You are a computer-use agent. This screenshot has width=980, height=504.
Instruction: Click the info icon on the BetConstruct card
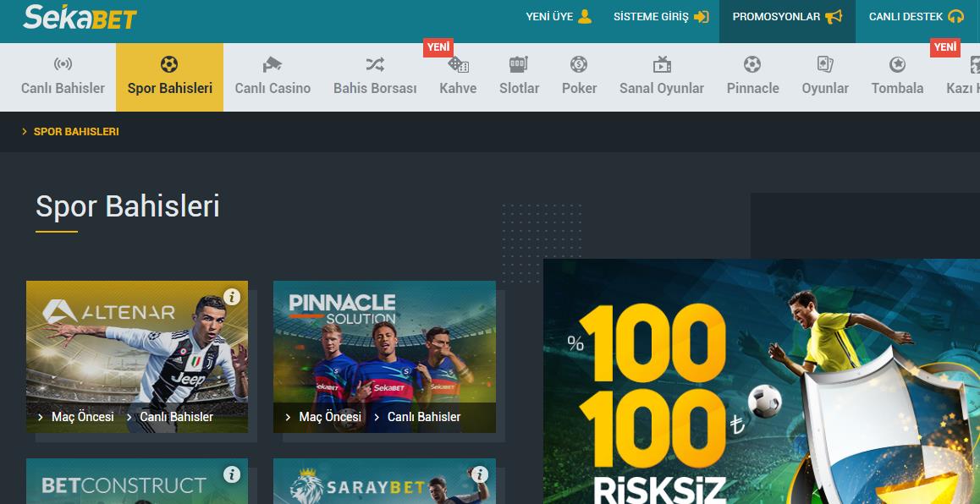[x=232, y=474]
